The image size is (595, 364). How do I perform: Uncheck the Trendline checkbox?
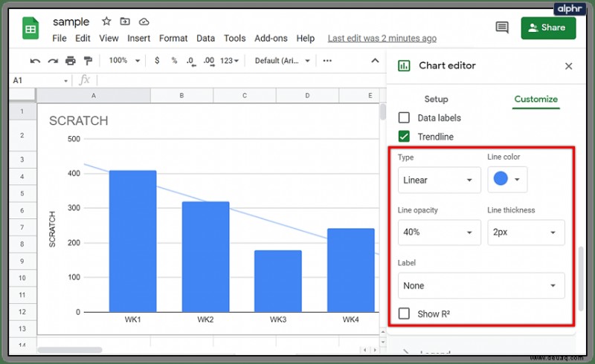[x=404, y=137]
